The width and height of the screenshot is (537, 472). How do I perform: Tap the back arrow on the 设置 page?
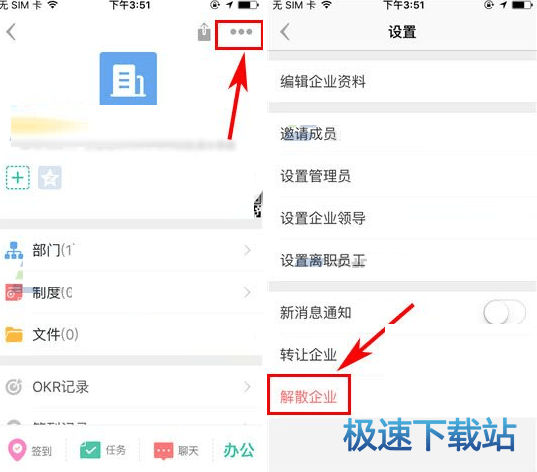[x=285, y=32]
